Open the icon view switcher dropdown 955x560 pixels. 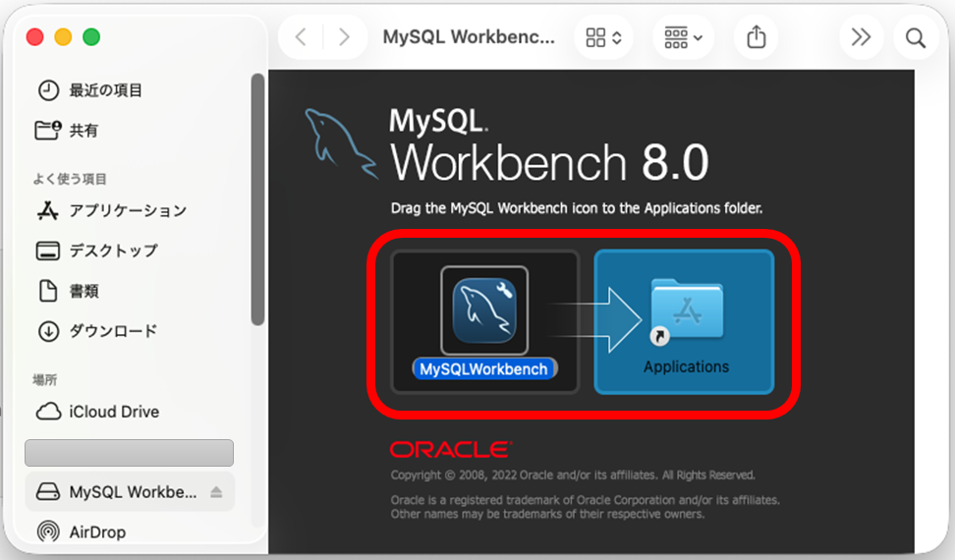point(603,38)
